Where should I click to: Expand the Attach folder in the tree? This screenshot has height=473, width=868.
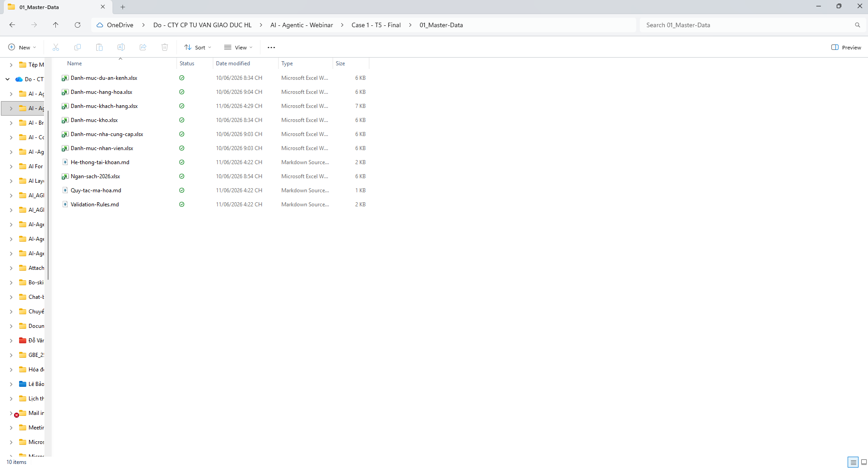(11, 268)
